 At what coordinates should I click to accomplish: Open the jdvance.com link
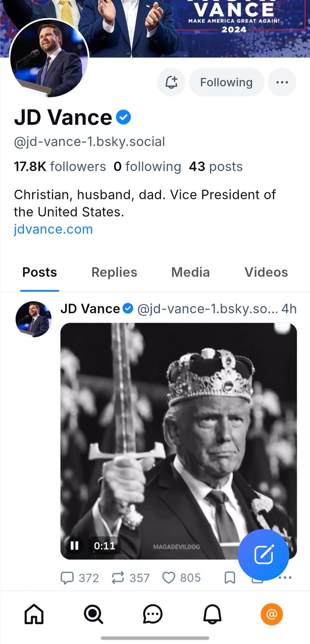53,229
